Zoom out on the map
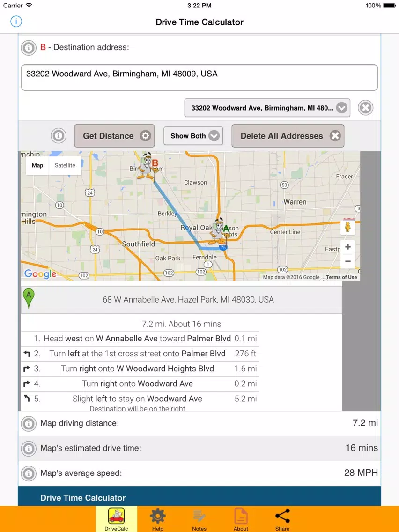This screenshot has height=532, width=399. (x=348, y=261)
